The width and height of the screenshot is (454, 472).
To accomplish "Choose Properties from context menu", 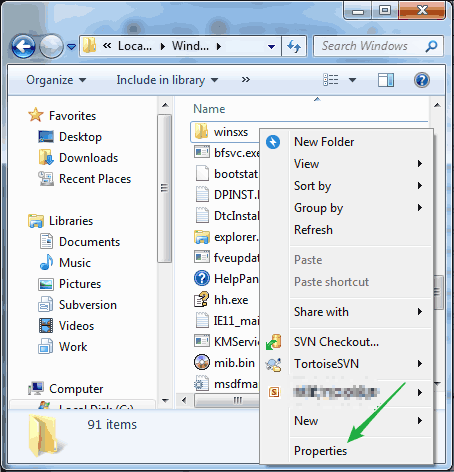I will [x=346, y=451].
